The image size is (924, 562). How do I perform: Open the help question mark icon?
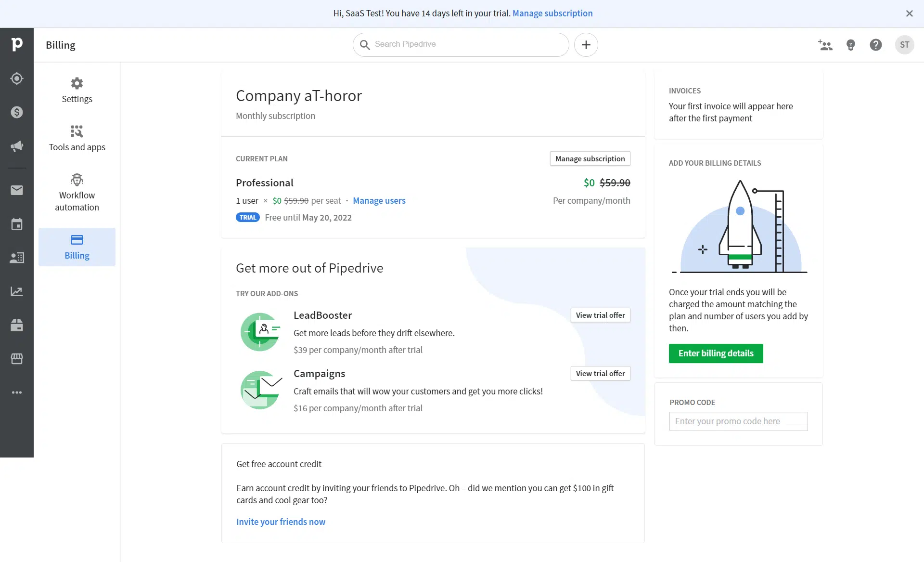click(x=876, y=45)
